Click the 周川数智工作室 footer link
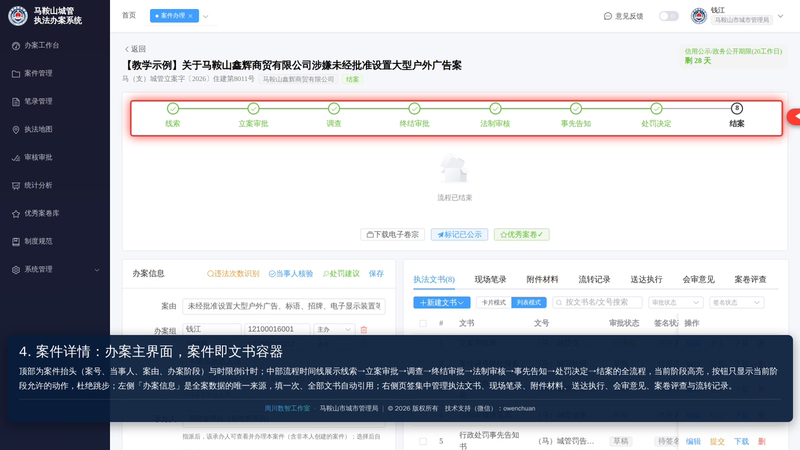800x450 pixels. (287, 409)
